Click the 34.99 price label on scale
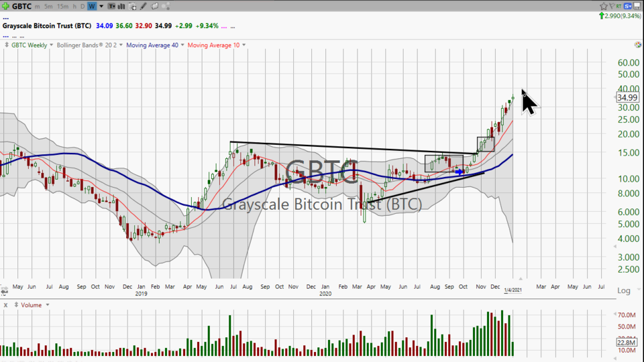The image size is (644, 362). [x=628, y=98]
